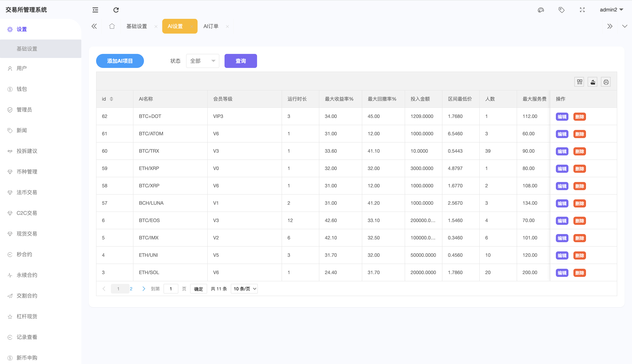
Task: Open the 法币交易 sidebar menu
Action: coord(40,192)
